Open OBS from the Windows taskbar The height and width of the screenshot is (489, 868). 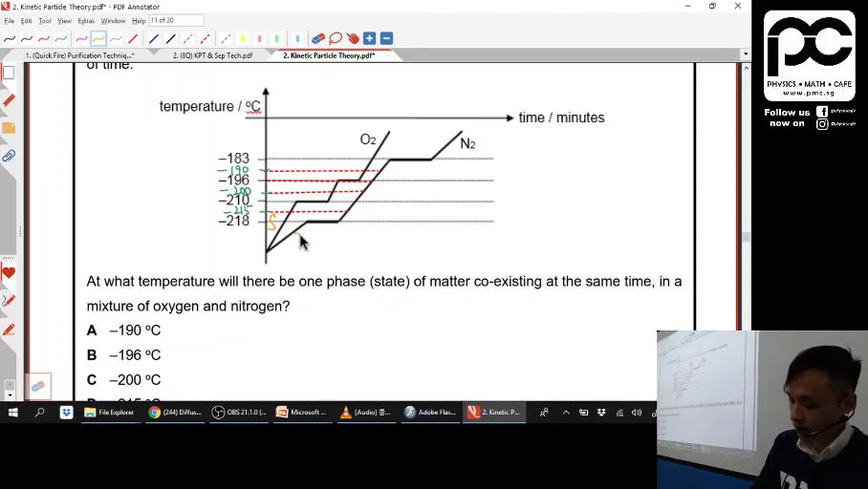pyautogui.click(x=239, y=413)
